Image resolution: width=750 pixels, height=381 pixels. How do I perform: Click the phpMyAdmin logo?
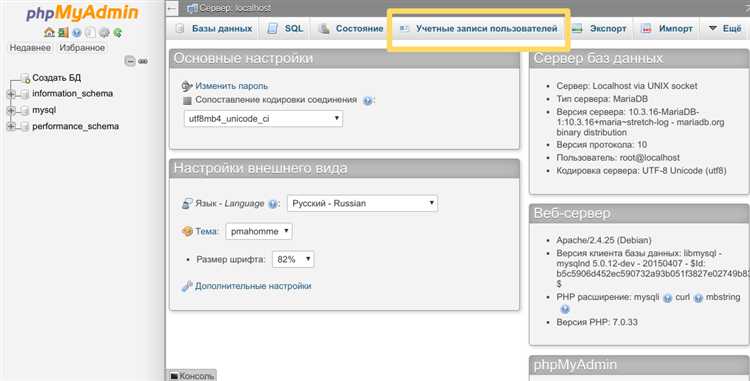[82, 13]
